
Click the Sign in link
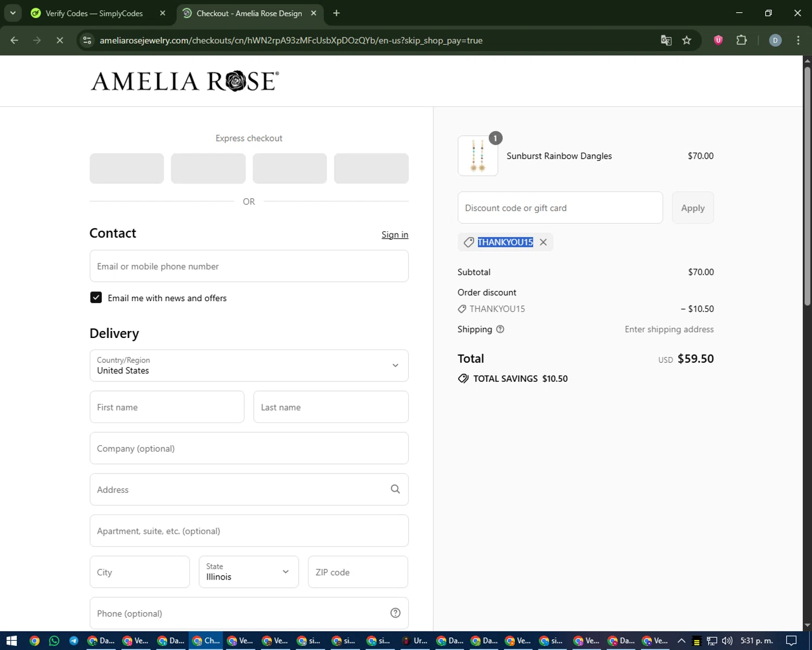[395, 235]
